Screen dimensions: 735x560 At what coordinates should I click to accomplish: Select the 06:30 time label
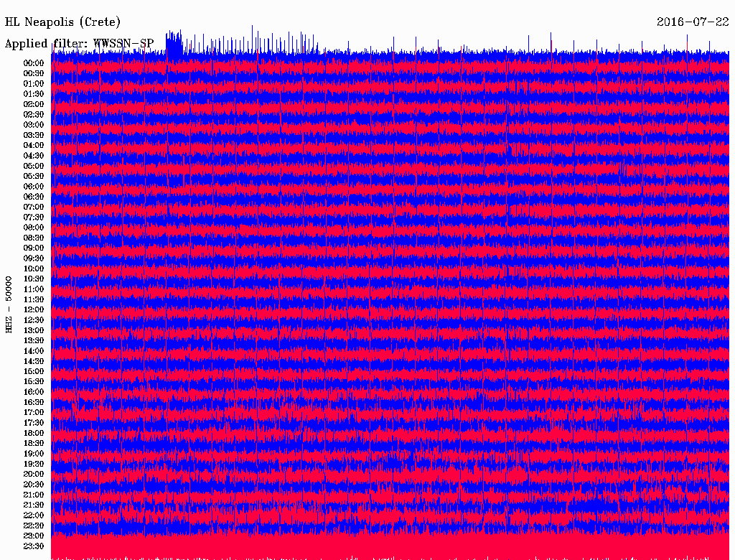pyautogui.click(x=34, y=197)
